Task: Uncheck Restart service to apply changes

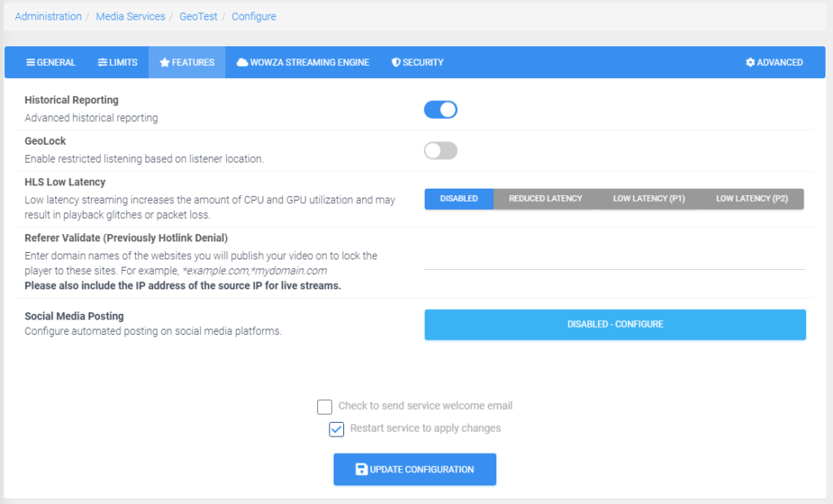Action: [x=336, y=429]
